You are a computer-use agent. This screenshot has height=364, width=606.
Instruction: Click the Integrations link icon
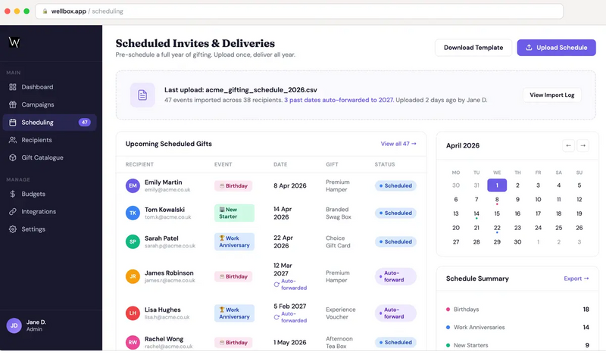tap(13, 212)
